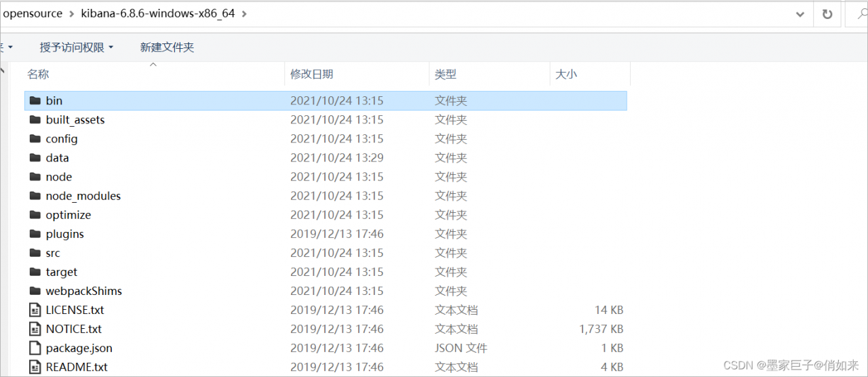Image resolution: width=868 pixels, height=377 pixels.
Task: Click the 2021/10/24 13:29 date of data
Action: (x=337, y=157)
